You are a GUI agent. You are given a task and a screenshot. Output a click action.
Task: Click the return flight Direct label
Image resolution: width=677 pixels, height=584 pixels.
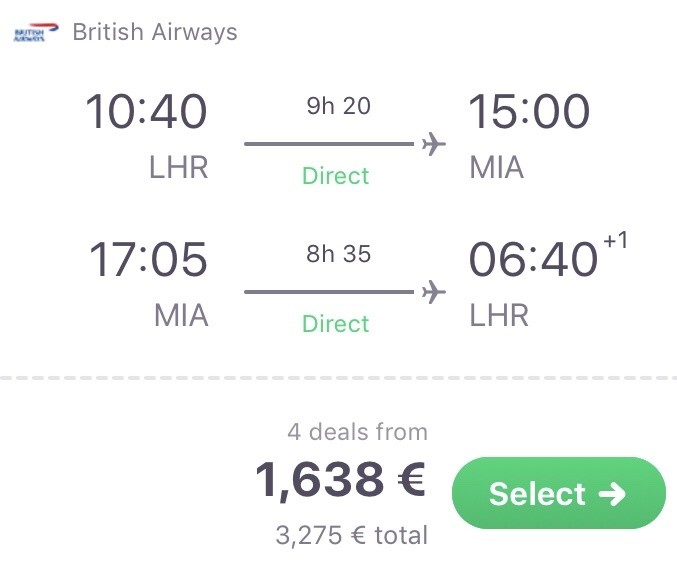(x=336, y=324)
